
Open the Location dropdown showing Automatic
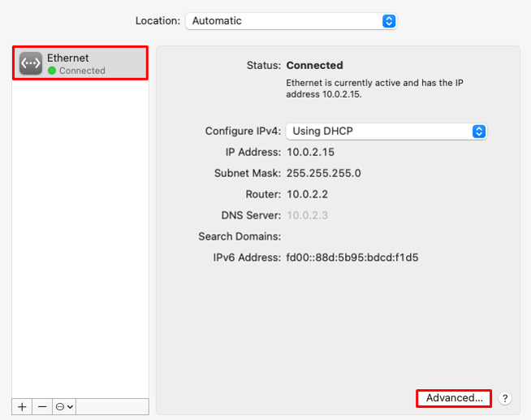coord(291,21)
